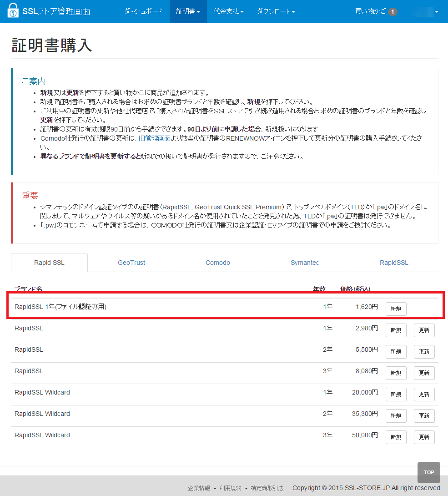Switch to the Symantec tab
Screen dimensions: 448x496
305,263
